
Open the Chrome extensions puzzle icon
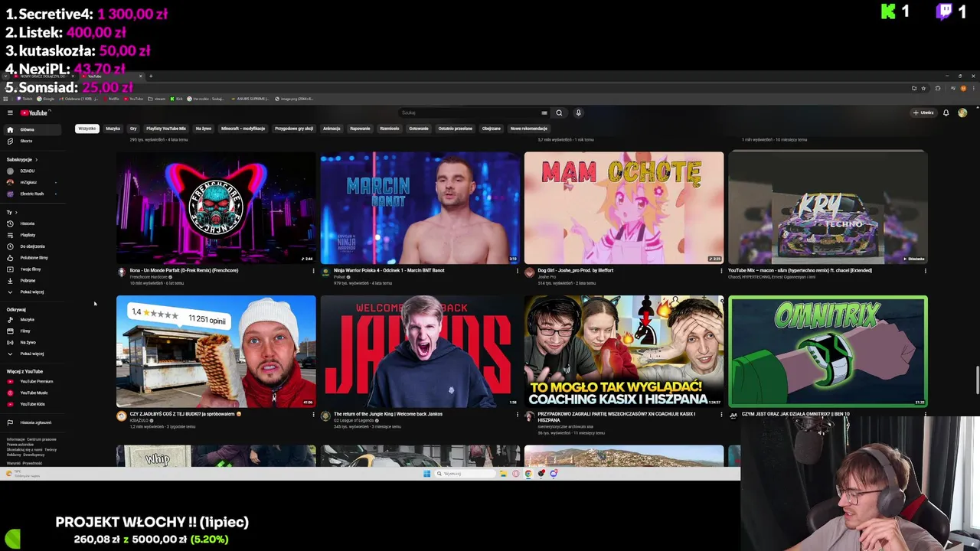click(938, 88)
